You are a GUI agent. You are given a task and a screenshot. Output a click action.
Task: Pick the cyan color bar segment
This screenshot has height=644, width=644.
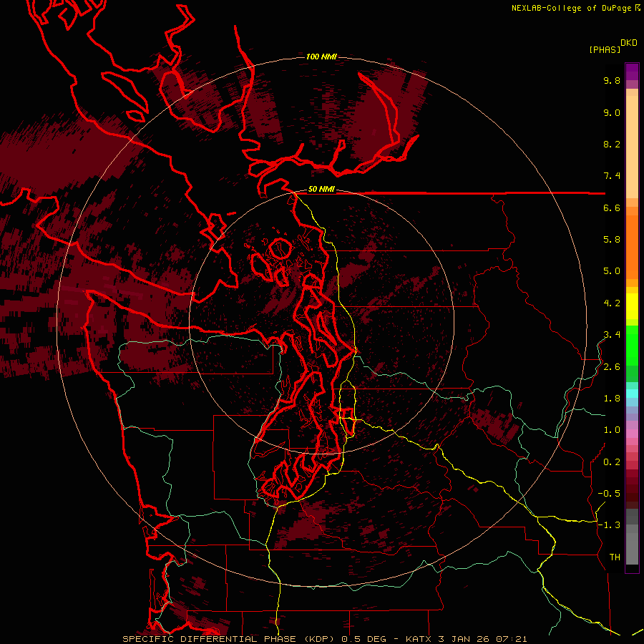[x=632, y=394]
